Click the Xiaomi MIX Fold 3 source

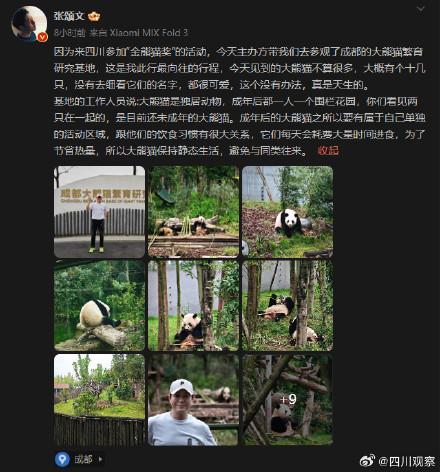[x=149, y=33]
